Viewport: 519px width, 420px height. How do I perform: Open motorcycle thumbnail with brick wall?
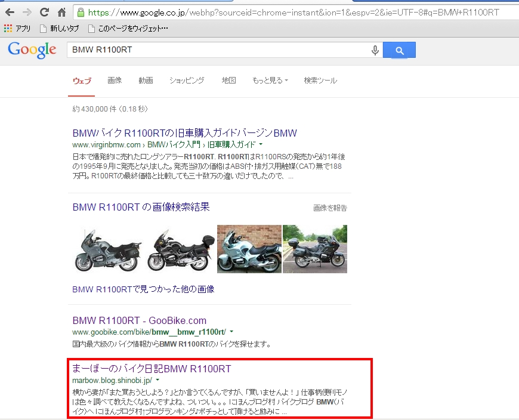coord(249,249)
